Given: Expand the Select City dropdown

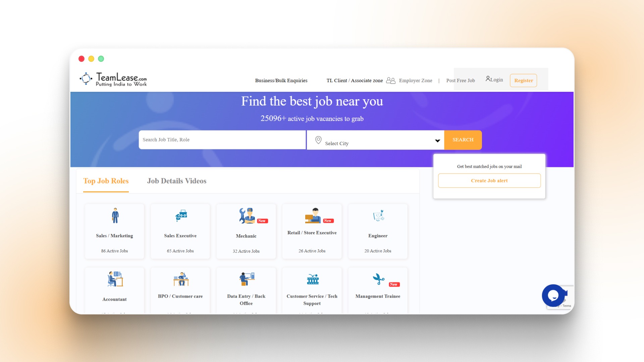Looking at the screenshot, I should click(437, 140).
